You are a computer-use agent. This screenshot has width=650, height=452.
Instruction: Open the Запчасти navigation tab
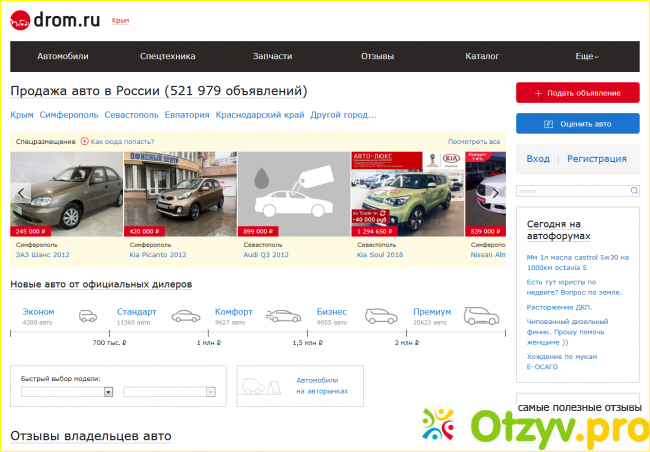click(x=272, y=57)
